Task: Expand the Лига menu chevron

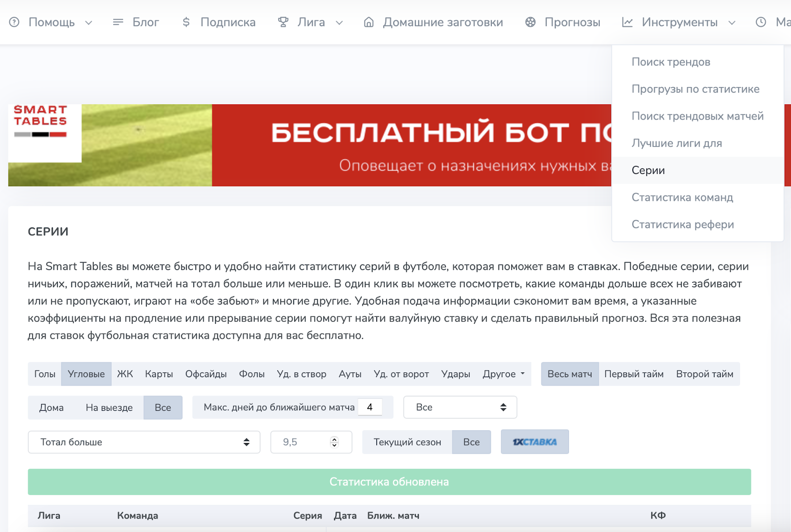Action: tap(339, 23)
